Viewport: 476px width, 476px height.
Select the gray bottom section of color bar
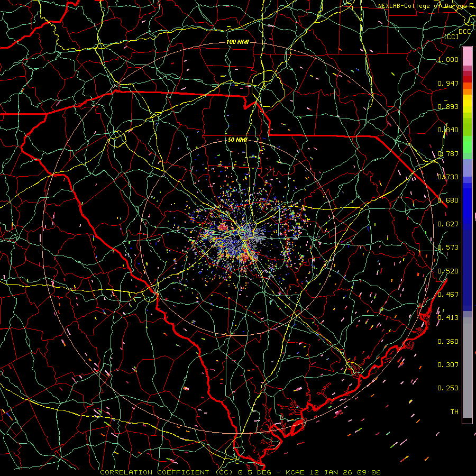pyautogui.click(x=467, y=368)
